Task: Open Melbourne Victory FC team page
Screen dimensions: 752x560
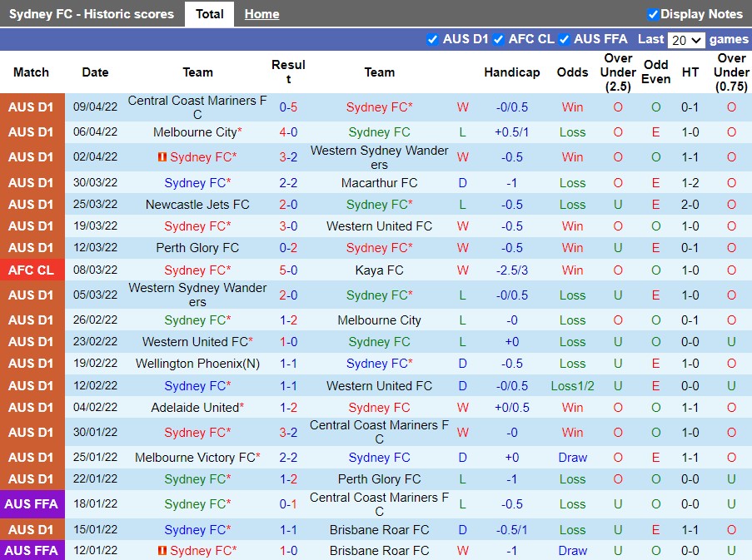Action: (x=195, y=458)
